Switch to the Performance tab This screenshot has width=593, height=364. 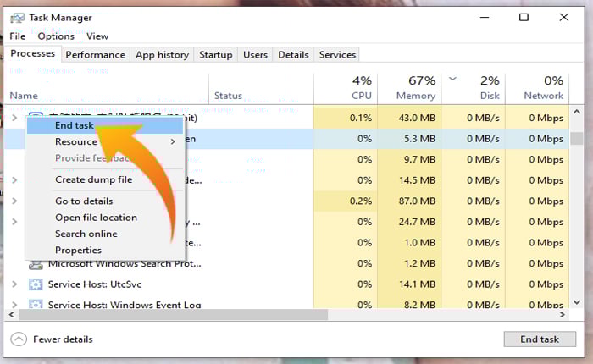click(x=95, y=55)
